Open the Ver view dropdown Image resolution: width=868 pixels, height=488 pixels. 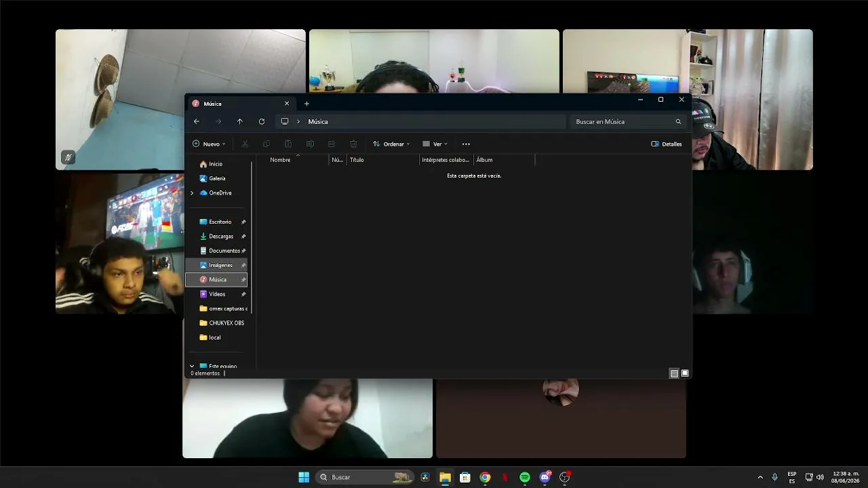coord(435,144)
